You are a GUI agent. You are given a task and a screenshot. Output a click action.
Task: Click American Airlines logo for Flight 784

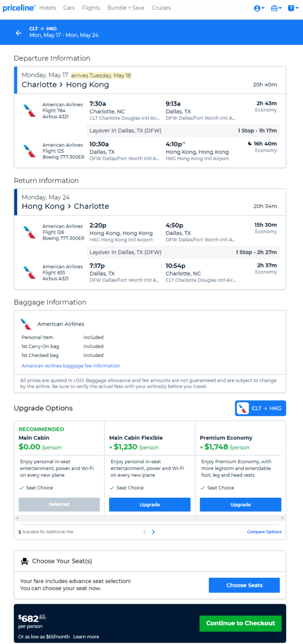(29, 110)
